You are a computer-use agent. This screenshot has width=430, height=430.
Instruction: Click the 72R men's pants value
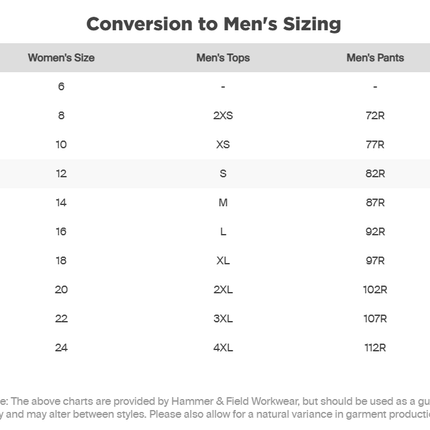[375, 116]
